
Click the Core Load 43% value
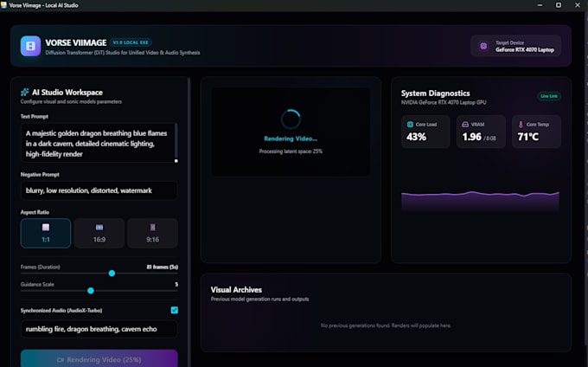click(x=416, y=137)
